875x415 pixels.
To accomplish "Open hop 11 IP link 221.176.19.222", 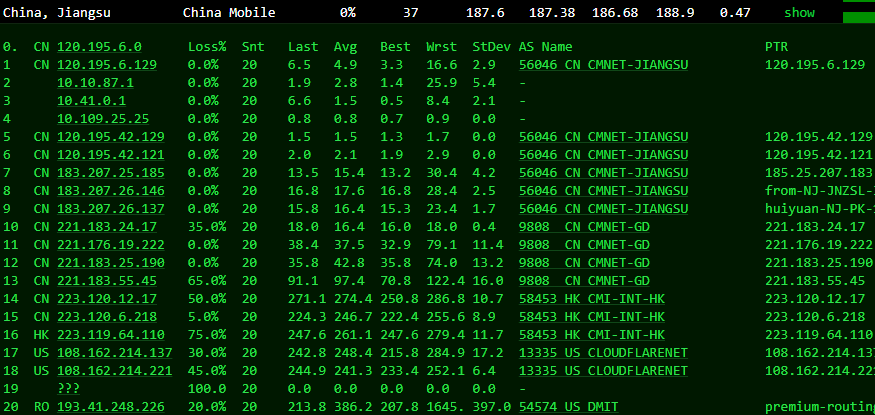I will [x=110, y=245].
